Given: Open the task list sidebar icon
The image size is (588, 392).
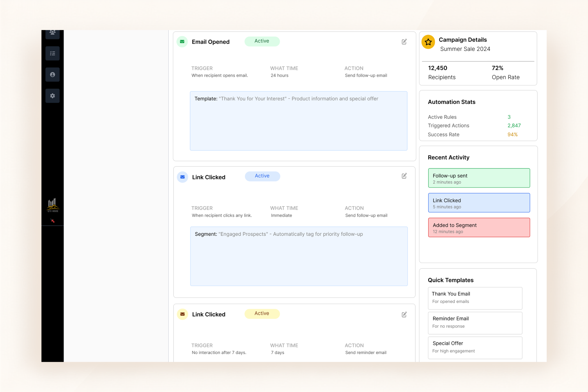Looking at the screenshot, I should 52,53.
